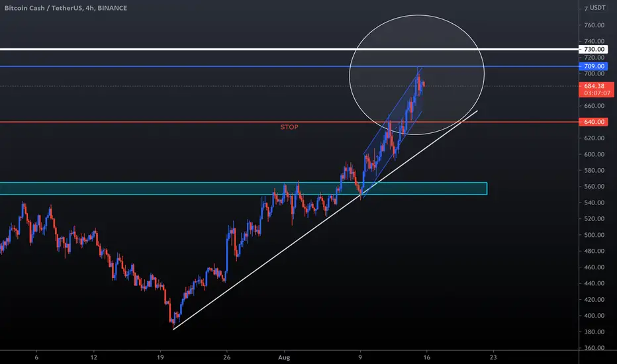Click the 580.00 price axis tick
Screen dimensions: 617x364
(594, 170)
